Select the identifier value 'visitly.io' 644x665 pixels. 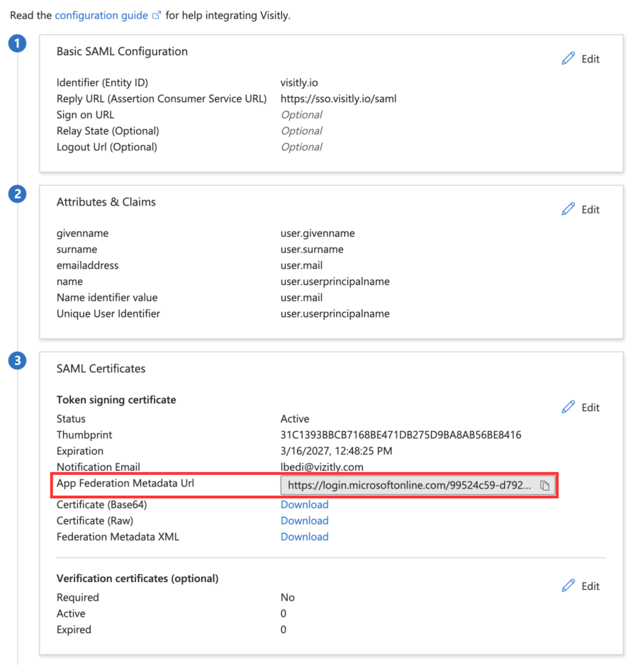coord(299,83)
